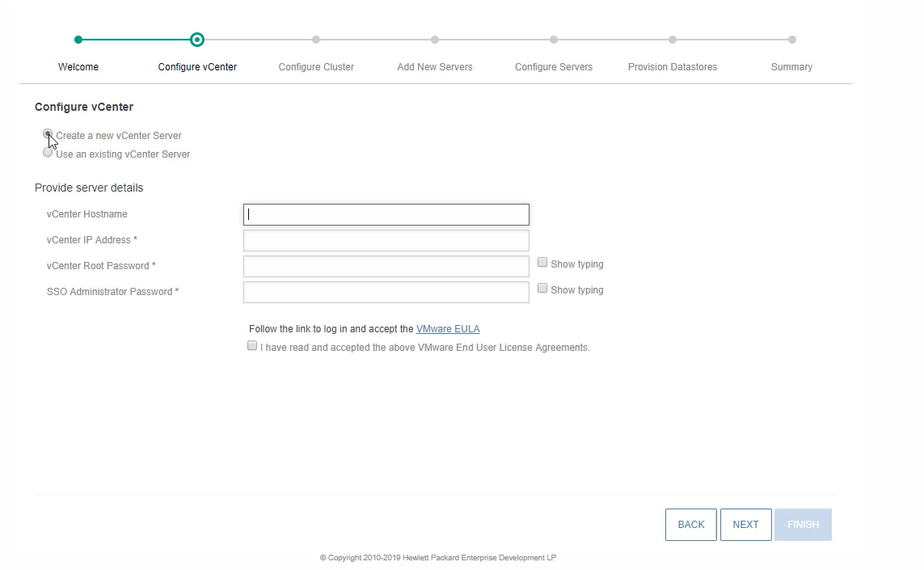Click the BACK button
This screenshot has height=570, width=924.
[x=690, y=525]
